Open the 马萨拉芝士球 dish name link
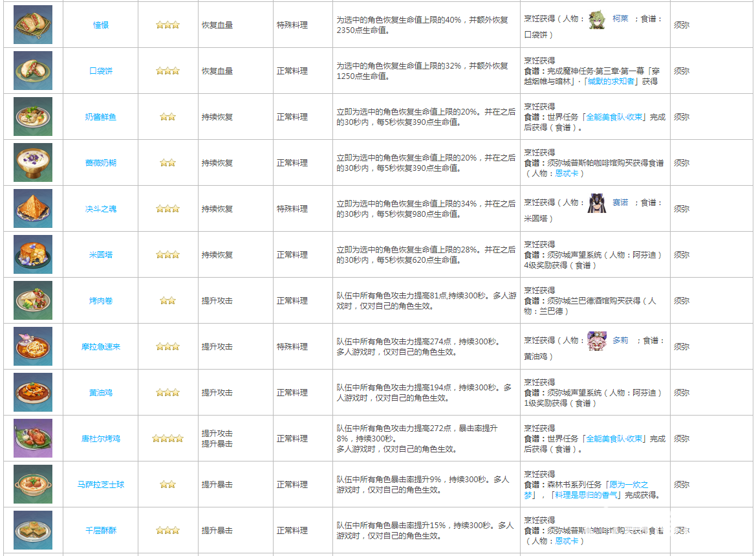756x556 pixels. [x=100, y=485]
